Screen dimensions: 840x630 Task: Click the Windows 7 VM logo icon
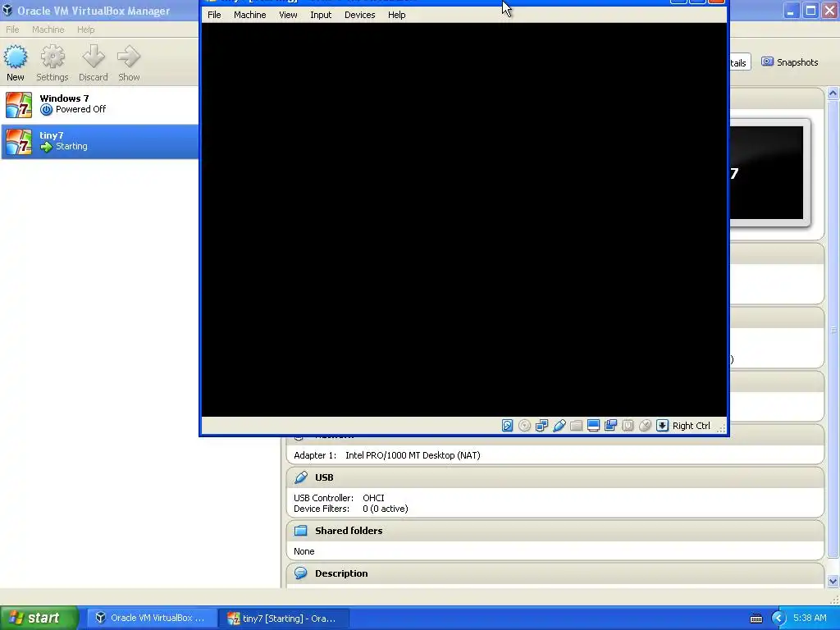coord(19,104)
